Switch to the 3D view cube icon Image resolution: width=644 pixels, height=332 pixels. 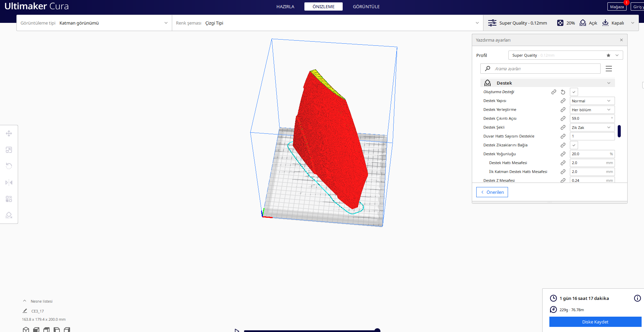tap(26, 330)
